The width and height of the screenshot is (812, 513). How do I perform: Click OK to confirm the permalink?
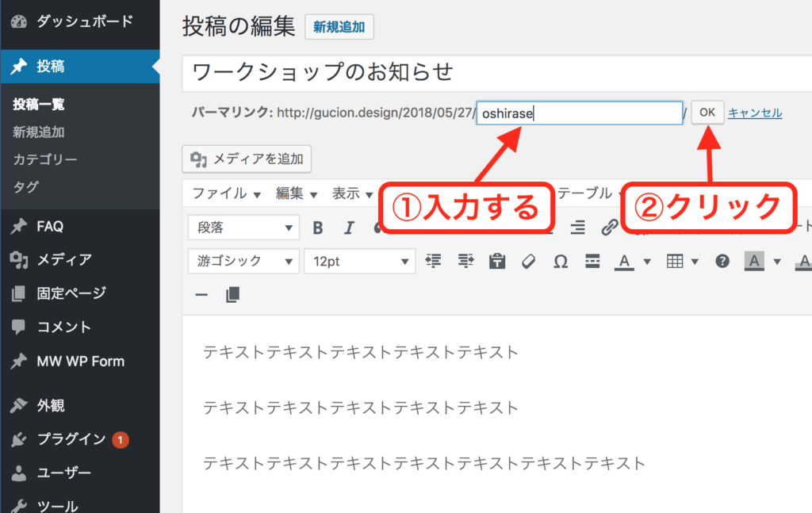click(707, 113)
